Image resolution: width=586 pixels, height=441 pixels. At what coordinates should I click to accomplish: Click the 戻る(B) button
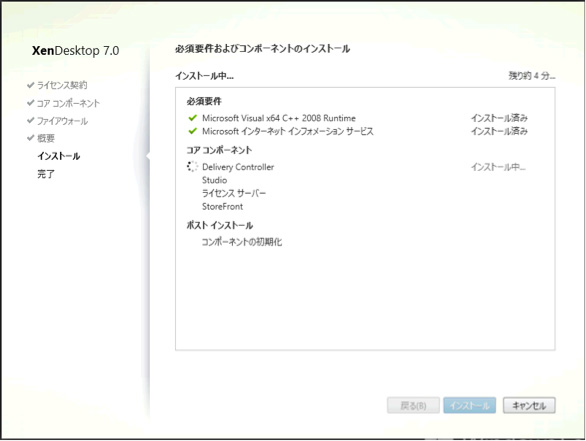point(413,405)
